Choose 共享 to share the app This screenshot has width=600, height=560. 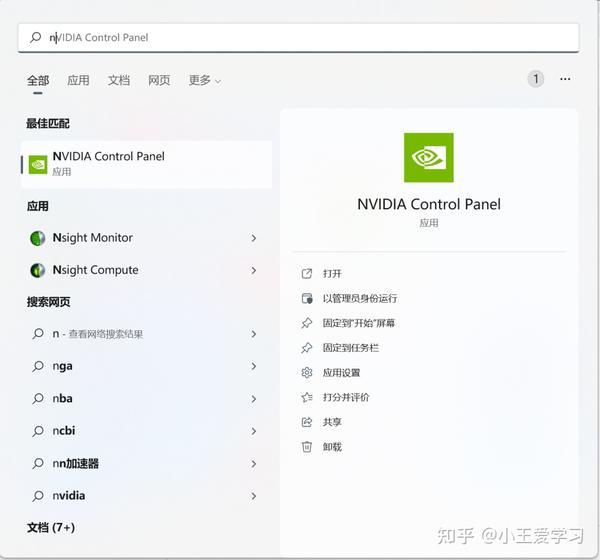coord(332,422)
